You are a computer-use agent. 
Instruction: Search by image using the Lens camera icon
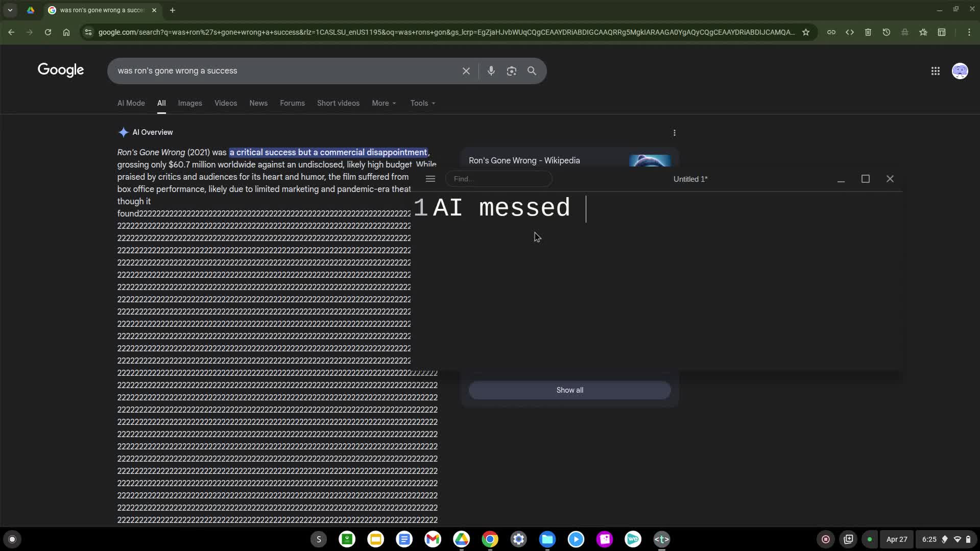click(511, 71)
